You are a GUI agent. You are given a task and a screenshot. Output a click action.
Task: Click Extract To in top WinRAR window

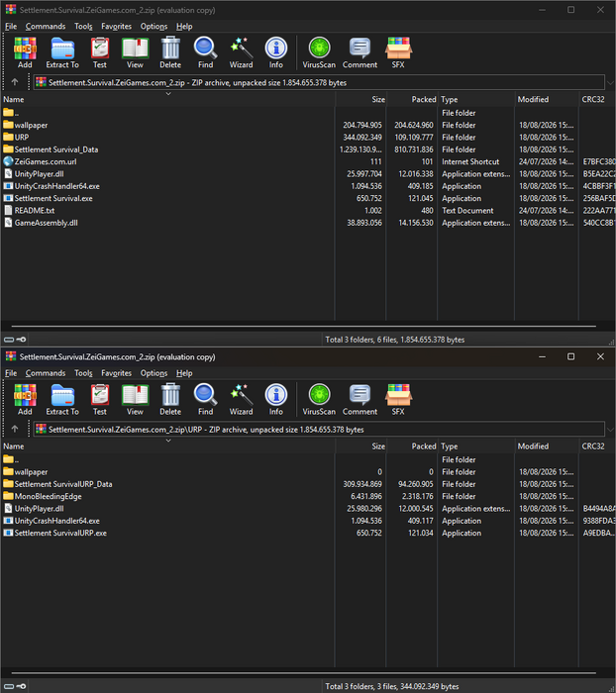point(62,52)
